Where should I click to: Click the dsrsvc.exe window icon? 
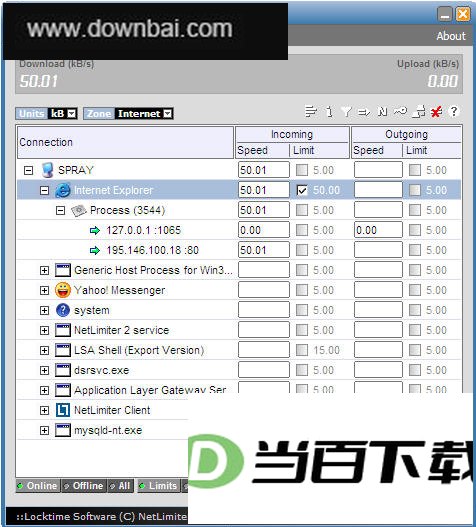[63, 370]
